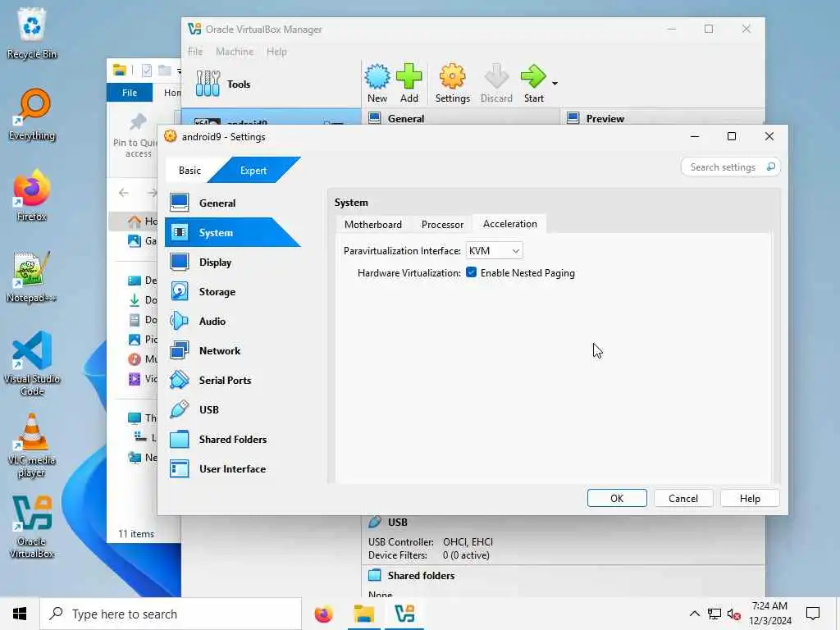Image resolution: width=840 pixels, height=630 pixels.
Task: Open the User Interface settings category
Action: [x=231, y=468]
